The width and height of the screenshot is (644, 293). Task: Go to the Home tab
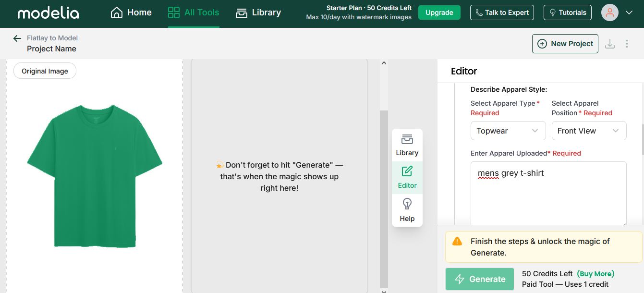click(x=131, y=13)
